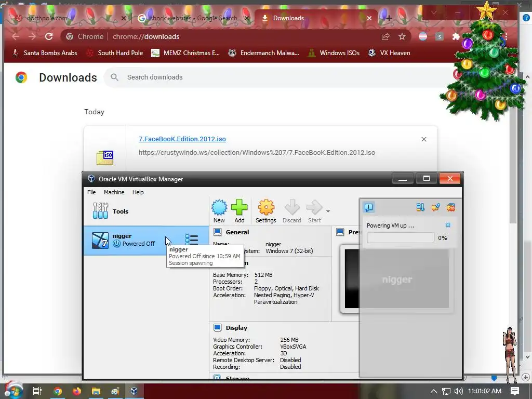Open Chrome Extensions puzzle icon
The width and height of the screenshot is (532, 399).
pyautogui.click(x=456, y=36)
